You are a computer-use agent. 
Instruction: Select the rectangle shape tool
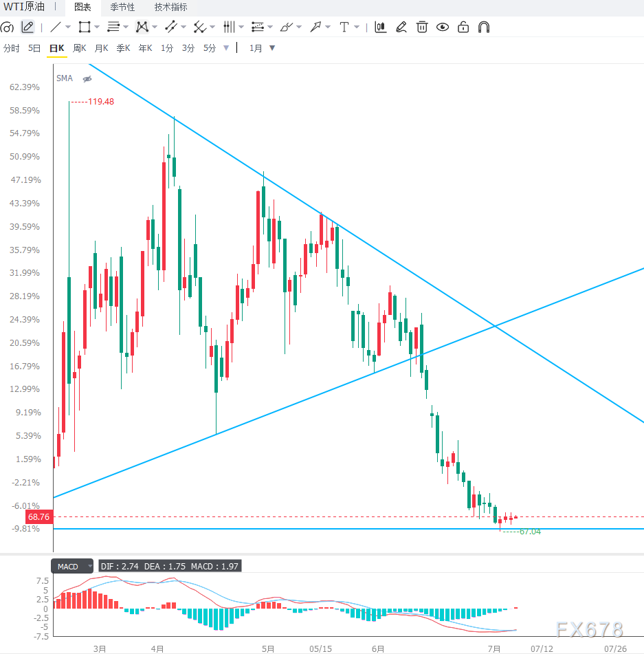(85, 27)
